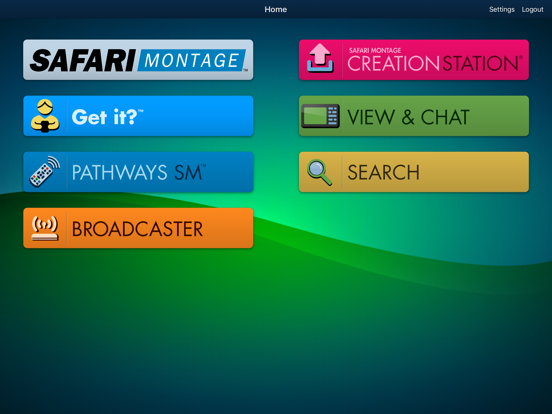Click Logout in the top bar

click(x=532, y=10)
